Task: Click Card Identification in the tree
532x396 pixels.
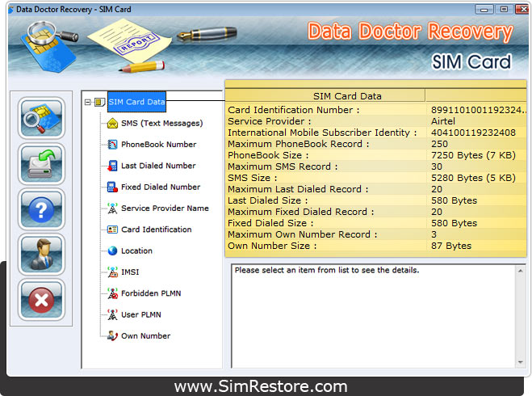Action: coord(156,230)
